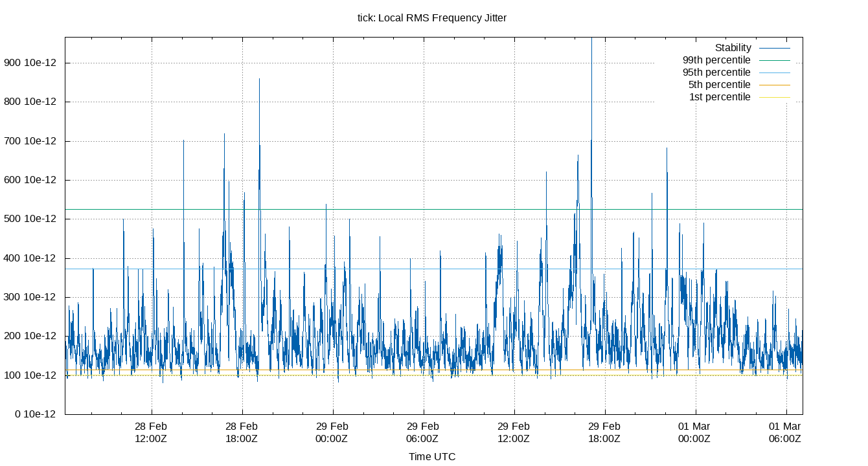Click the blue Stability legend line sample
The width and height of the screenshot is (868, 466).
pyautogui.click(x=774, y=48)
